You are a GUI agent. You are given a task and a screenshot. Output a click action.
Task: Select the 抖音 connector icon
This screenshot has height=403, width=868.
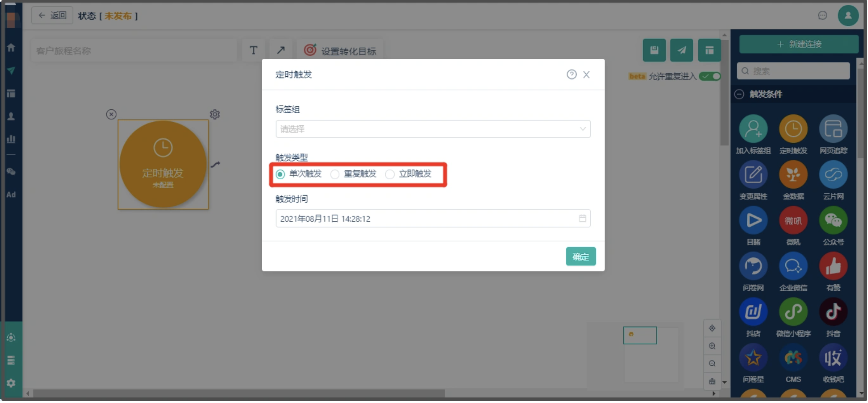pyautogui.click(x=834, y=313)
